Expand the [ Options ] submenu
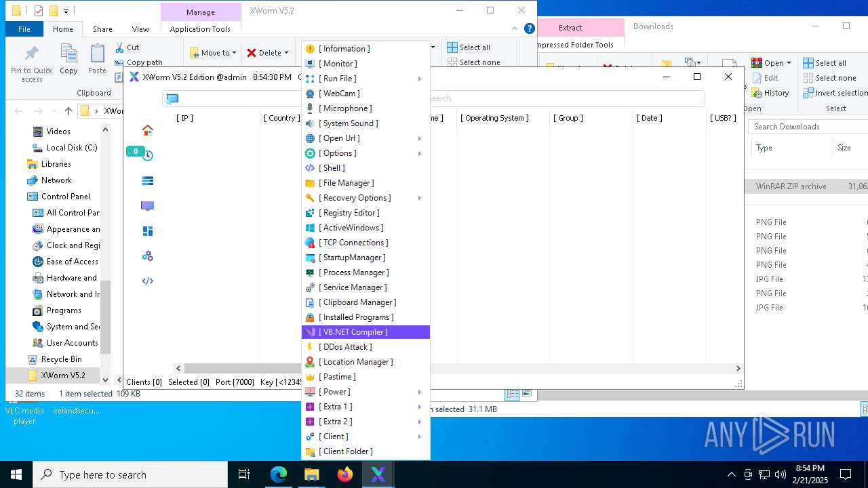 point(419,153)
